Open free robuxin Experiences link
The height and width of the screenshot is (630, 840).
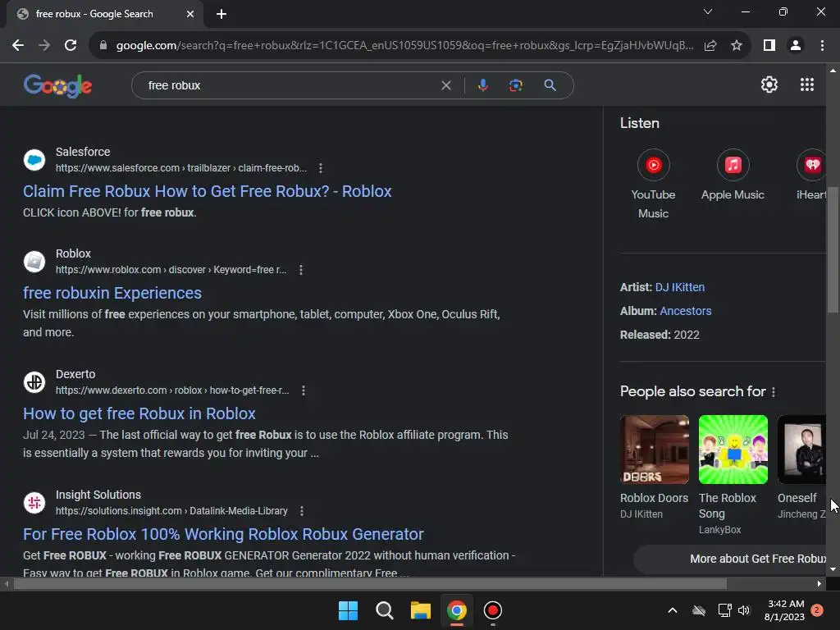(112, 293)
